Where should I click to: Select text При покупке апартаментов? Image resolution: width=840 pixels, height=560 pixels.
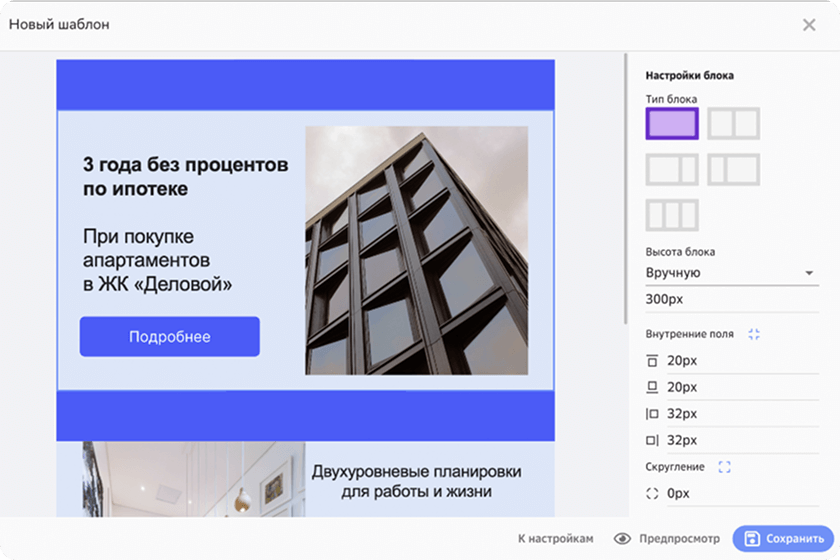(158, 260)
